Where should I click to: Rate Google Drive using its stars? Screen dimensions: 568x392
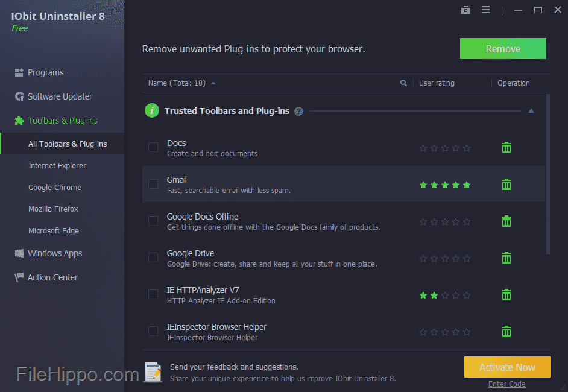[445, 258]
